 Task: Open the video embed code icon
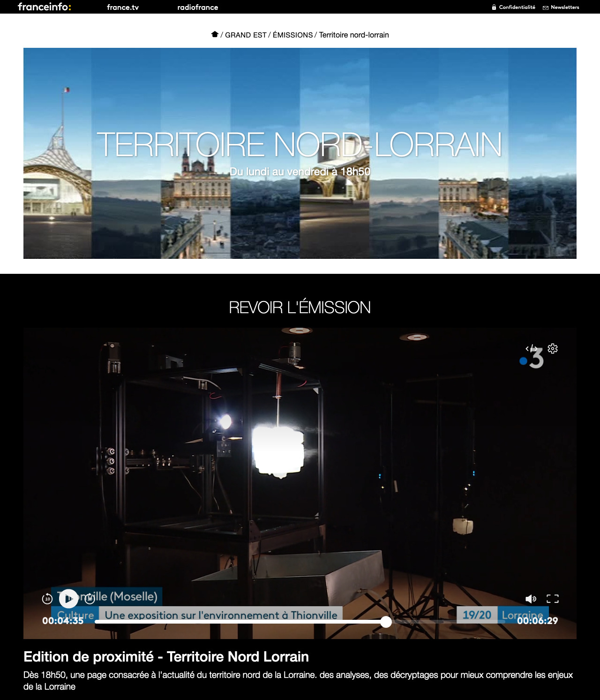531,348
